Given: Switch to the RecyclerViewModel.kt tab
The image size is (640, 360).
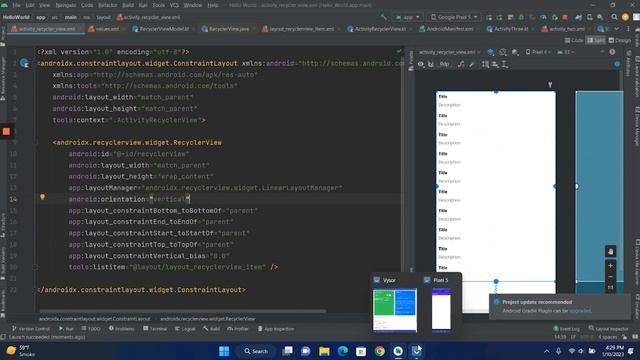Looking at the screenshot, I should tap(161, 29).
